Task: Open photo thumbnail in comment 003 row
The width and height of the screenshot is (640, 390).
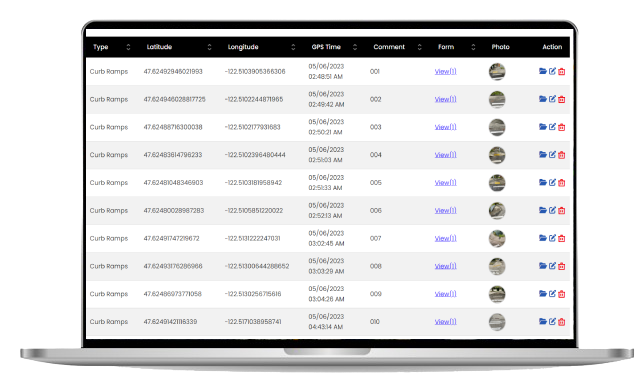Action: [497, 127]
